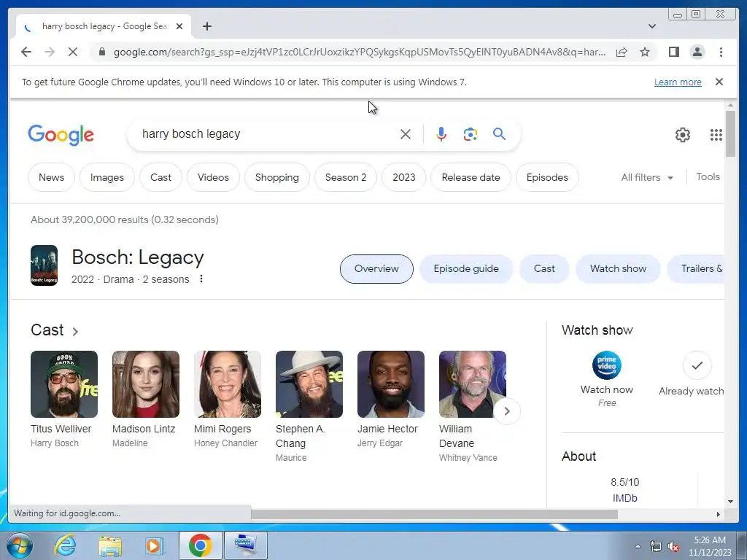Switch to the Cast panel tab
The height and width of the screenshot is (560, 747).
(544, 268)
